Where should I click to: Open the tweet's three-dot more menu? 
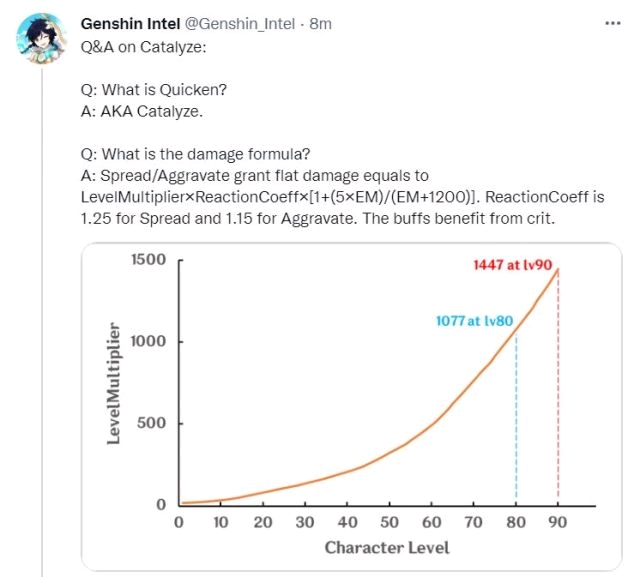[x=613, y=24]
